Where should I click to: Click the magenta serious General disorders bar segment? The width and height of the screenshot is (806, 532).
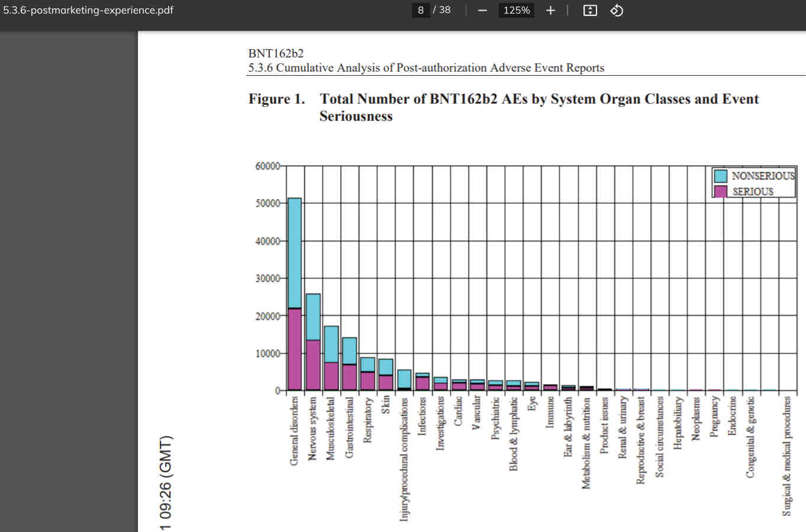[294, 350]
